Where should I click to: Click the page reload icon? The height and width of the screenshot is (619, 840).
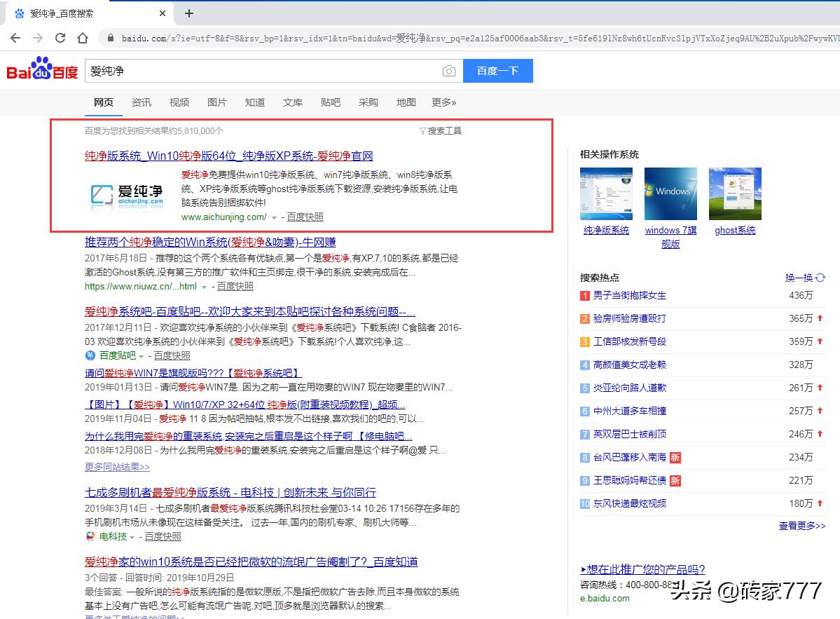pyautogui.click(x=60, y=39)
